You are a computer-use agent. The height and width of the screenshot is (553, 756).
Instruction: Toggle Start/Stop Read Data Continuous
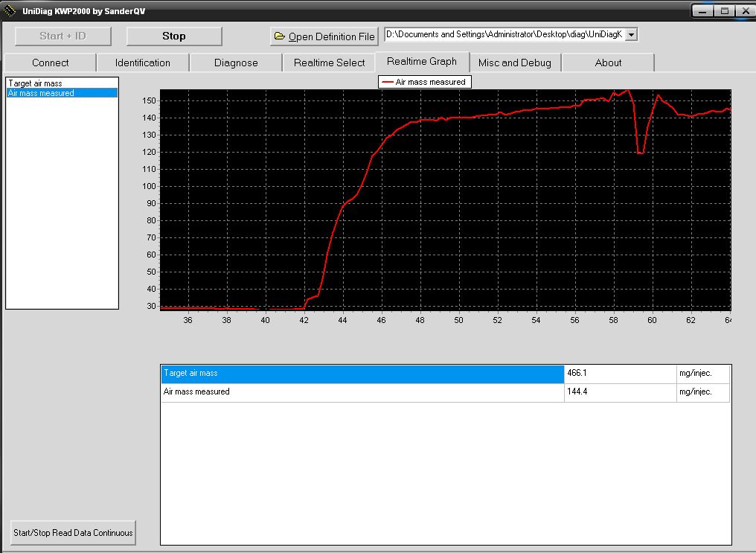pyautogui.click(x=73, y=532)
